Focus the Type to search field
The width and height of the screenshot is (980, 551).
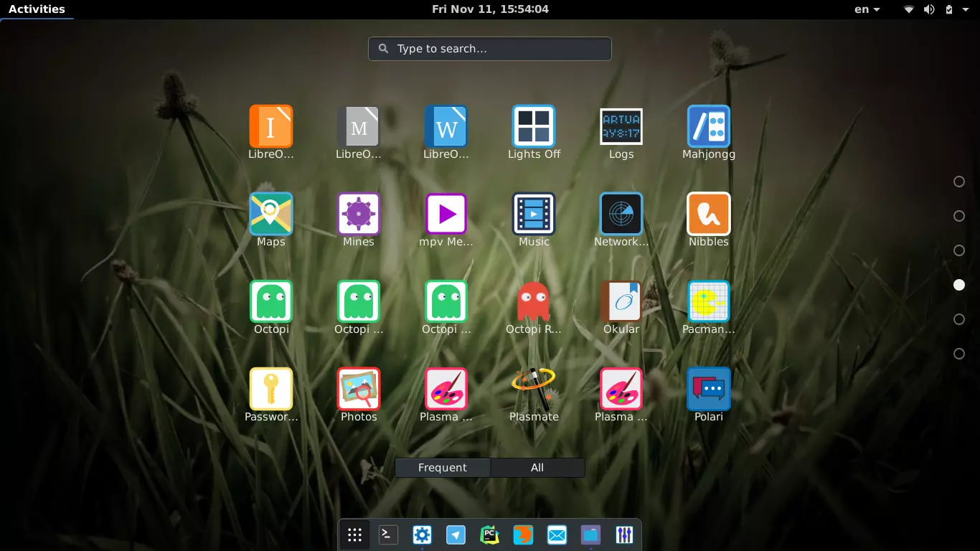tap(490, 49)
